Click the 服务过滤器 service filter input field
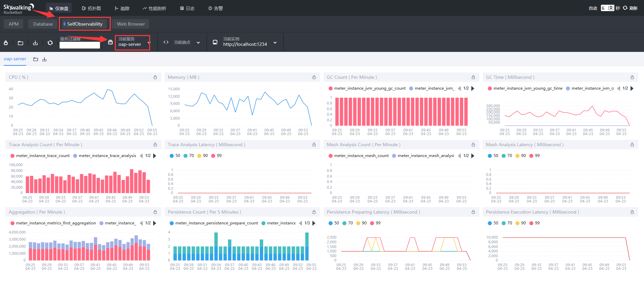Image resolution: width=644 pixels, height=281 pixels. click(x=80, y=45)
